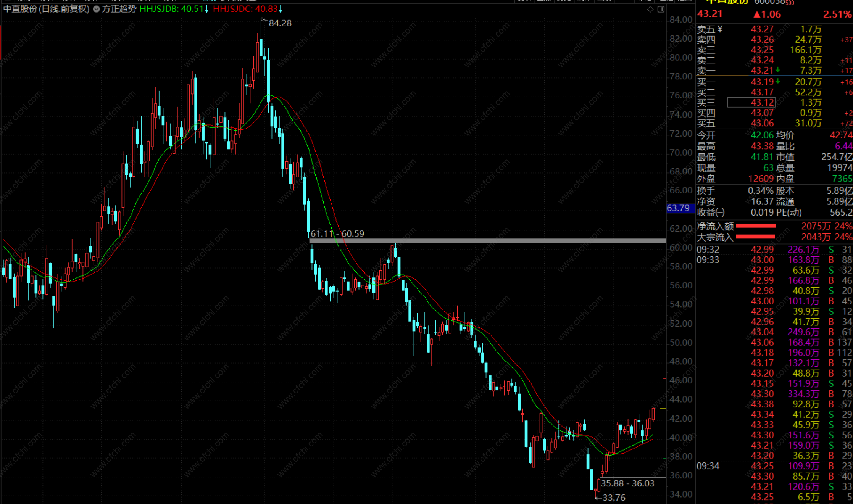Click the green down arrow beside 买一 price
The height and width of the screenshot is (504, 853).
[777, 82]
